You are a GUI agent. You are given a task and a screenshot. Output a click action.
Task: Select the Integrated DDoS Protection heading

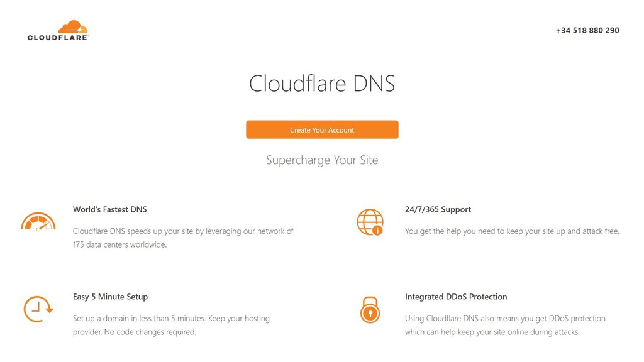coord(456,297)
